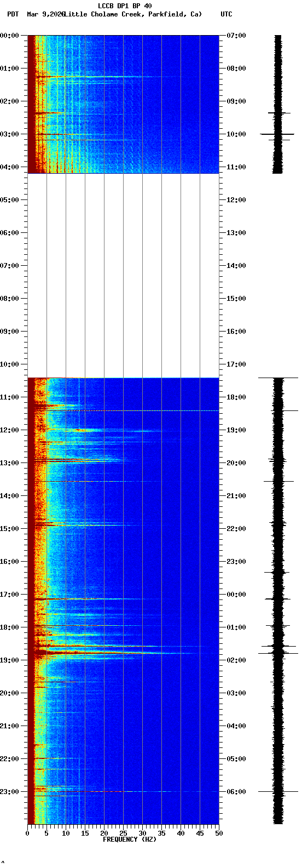This screenshot has width=302, height=868.
Task: Click the 06:00 label on the UTC axis
Action: coord(236,791)
